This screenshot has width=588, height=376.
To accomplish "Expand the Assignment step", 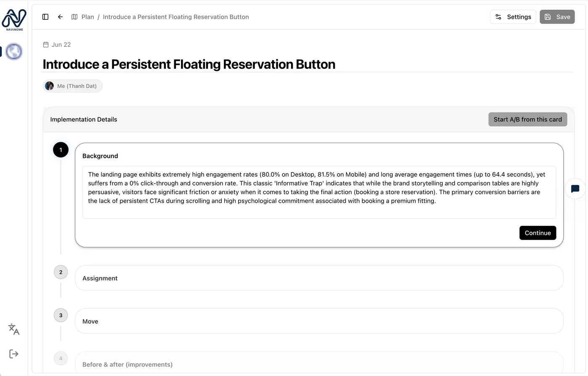I will pos(319,278).
